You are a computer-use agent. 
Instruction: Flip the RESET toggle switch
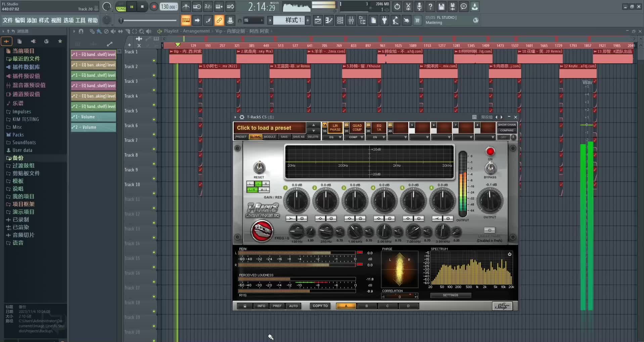tap(259, 167)
